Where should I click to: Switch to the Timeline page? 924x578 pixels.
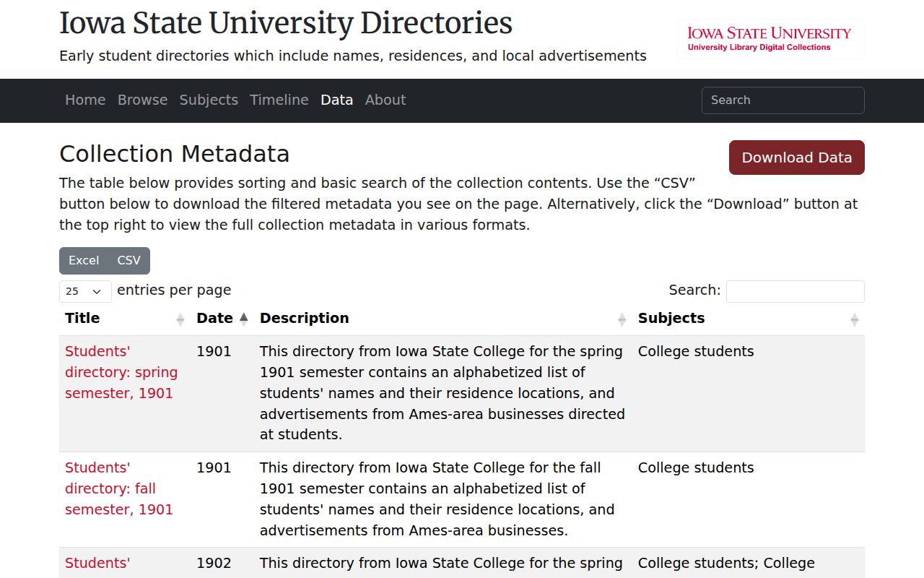coord(279,100)
